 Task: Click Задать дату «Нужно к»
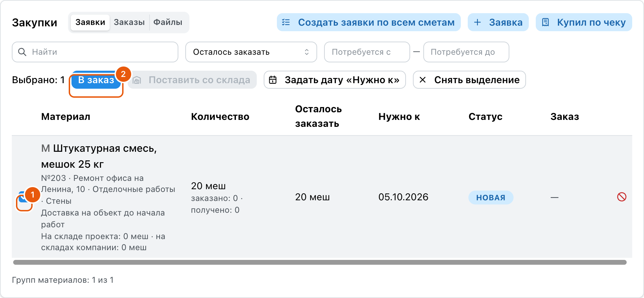pyautogui.click(x=334, y=80)
